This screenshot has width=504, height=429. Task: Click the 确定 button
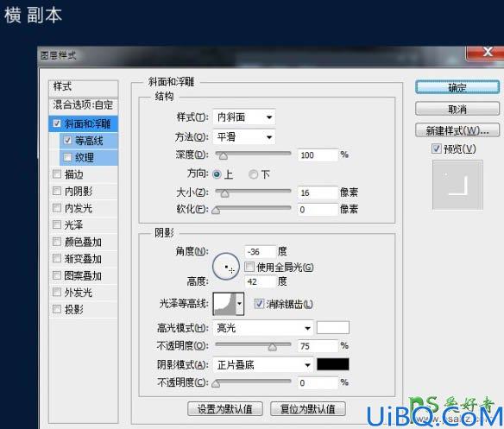(457, 87)
